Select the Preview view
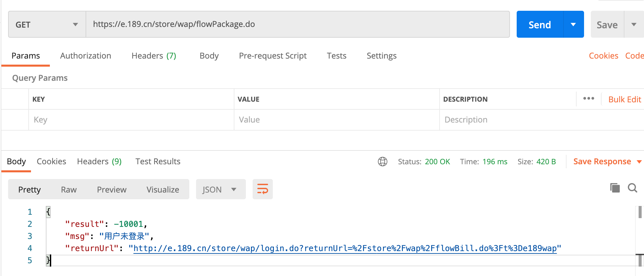Viewport: 644px width, 276px height. click(x=111, y=189)
